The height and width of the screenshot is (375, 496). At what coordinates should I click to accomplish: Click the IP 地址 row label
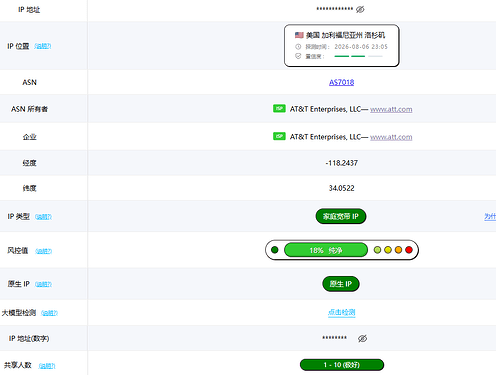tap(29, 10)
